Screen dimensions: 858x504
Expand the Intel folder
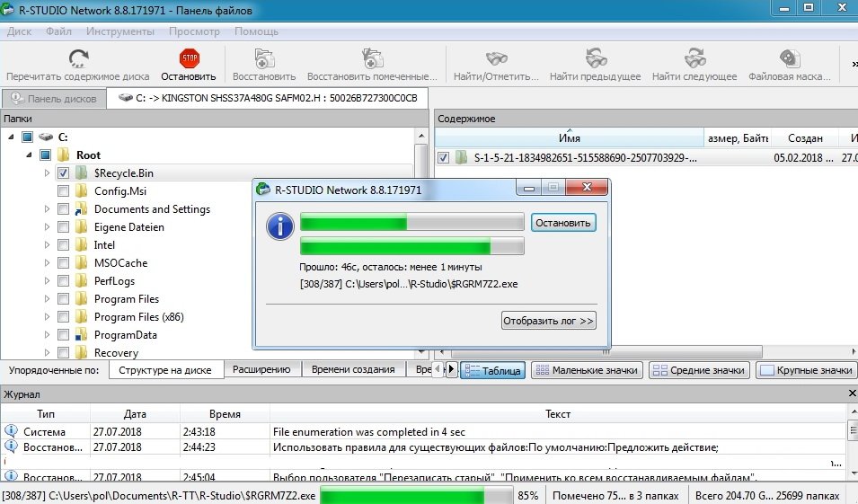(47, 244)
